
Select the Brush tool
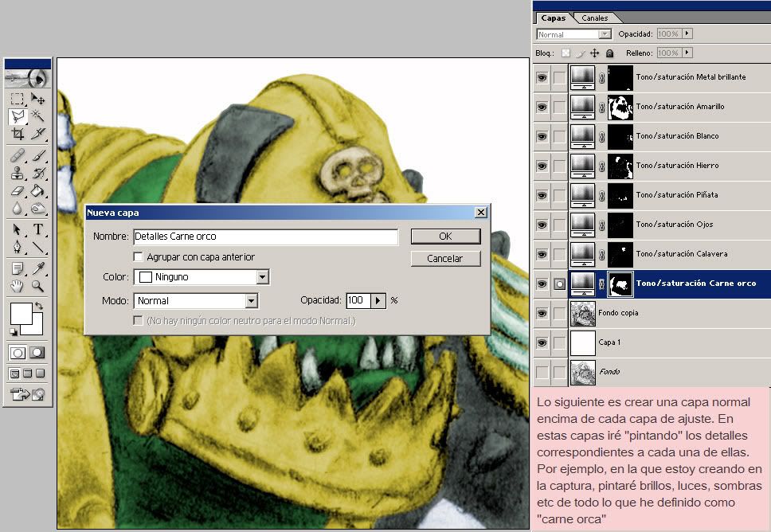(x=38, y=156)
